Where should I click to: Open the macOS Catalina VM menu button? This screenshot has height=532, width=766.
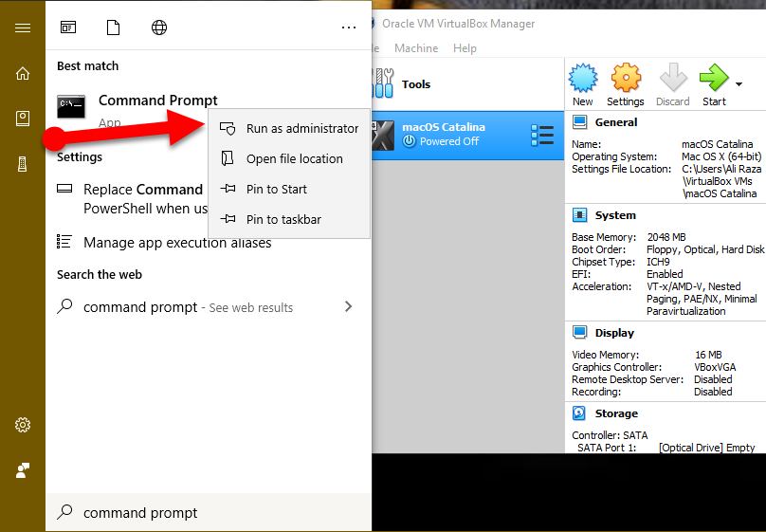(542, 135)
